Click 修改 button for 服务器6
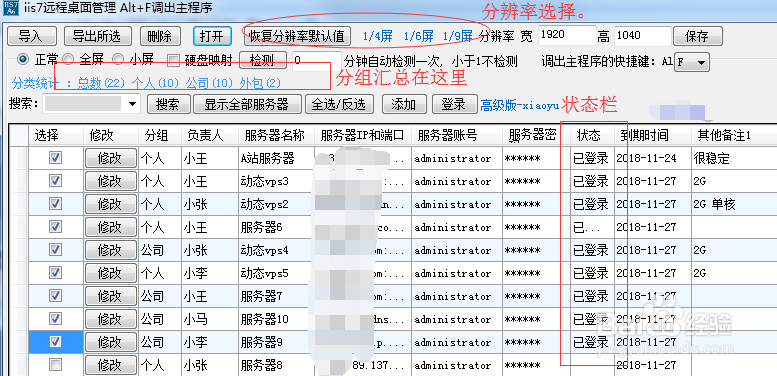The width and height of the screenshot is (777, 376). click(111, 227)
